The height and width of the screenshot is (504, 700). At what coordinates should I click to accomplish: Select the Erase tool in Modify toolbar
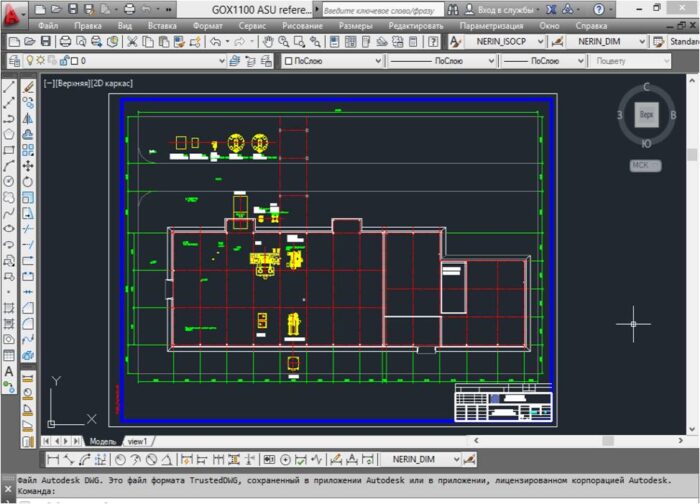pyautogui.click(x=28, y=87)
